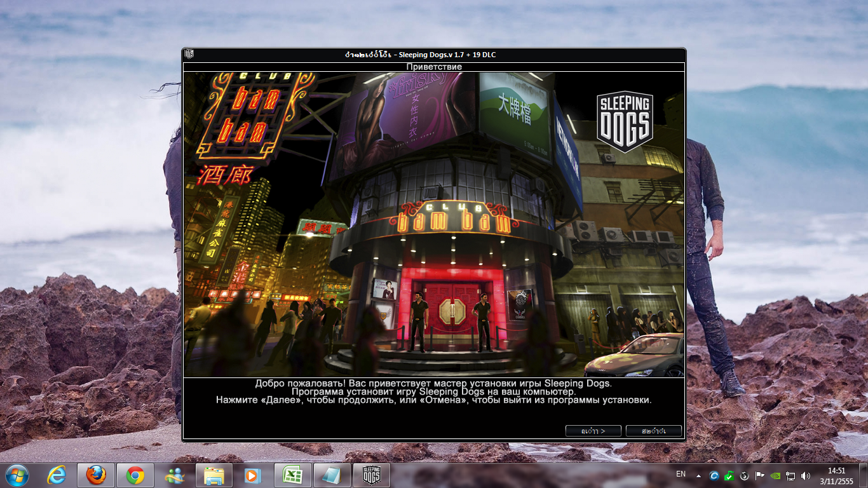The width and height of the screenshot is (868, 488).
Task: Open the clock showing 14:51
Action: [836, 475]
